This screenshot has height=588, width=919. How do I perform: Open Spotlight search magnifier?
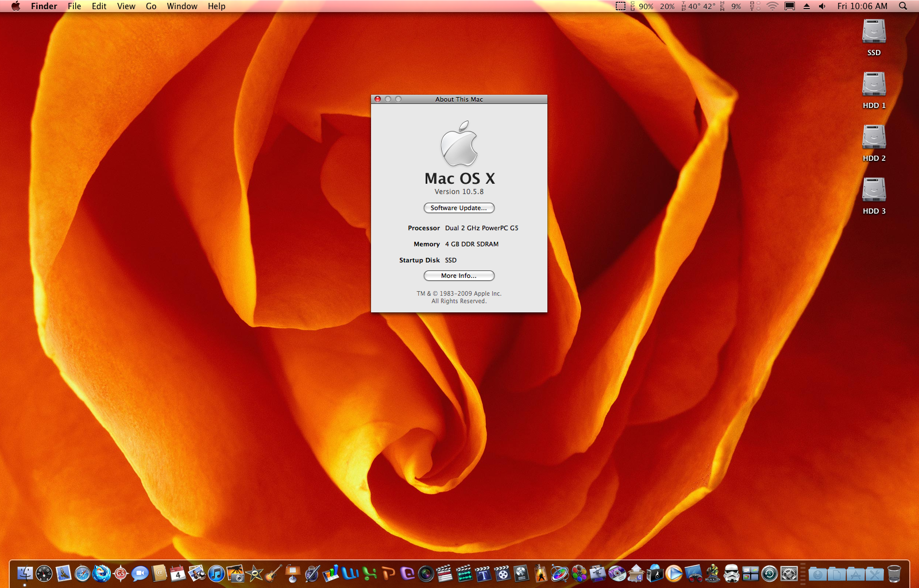(903, 6)
